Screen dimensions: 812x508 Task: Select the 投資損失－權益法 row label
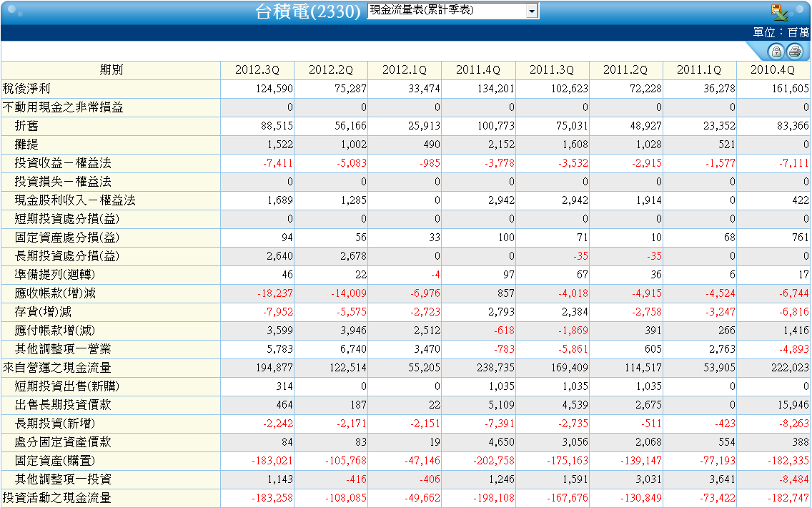coord(63,182)
